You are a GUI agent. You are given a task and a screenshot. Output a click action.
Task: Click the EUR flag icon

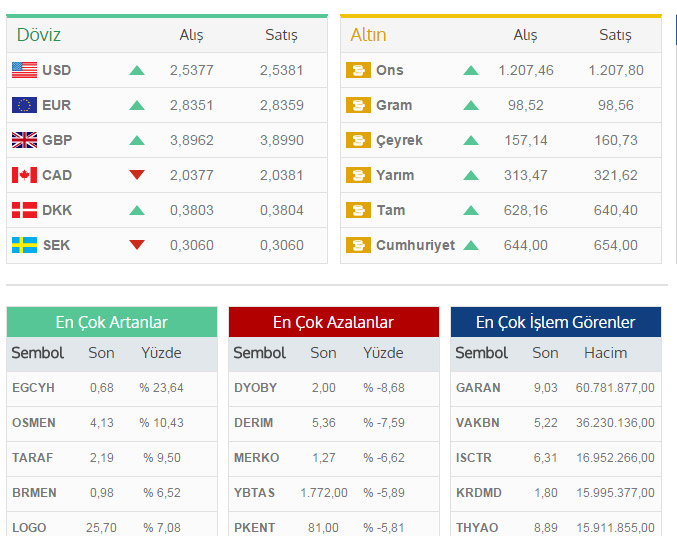click(25, 105)
